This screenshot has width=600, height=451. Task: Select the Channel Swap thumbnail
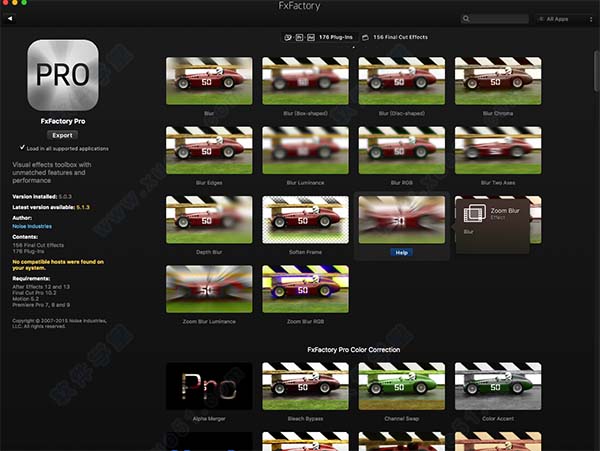coord(402,386)
